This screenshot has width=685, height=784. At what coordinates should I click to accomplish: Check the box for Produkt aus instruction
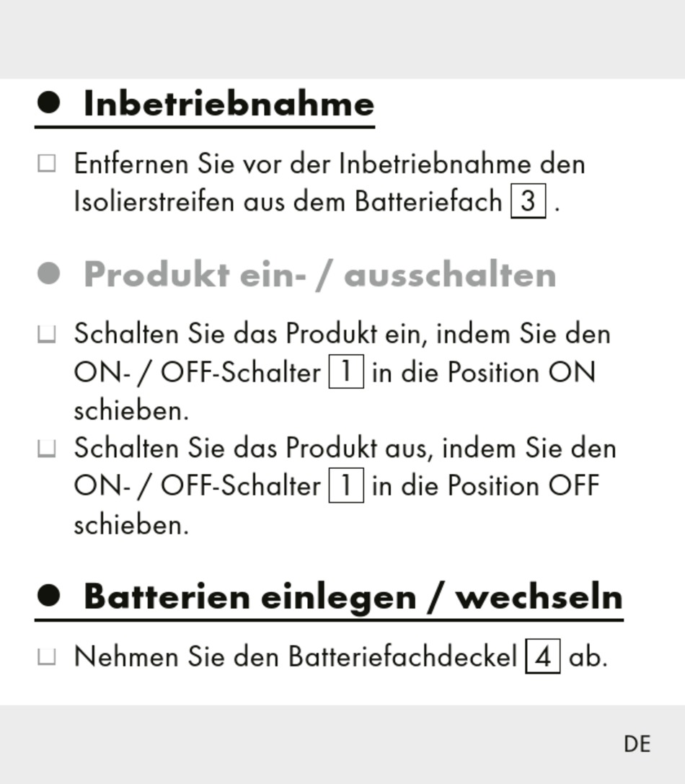[x=46, y=448]
